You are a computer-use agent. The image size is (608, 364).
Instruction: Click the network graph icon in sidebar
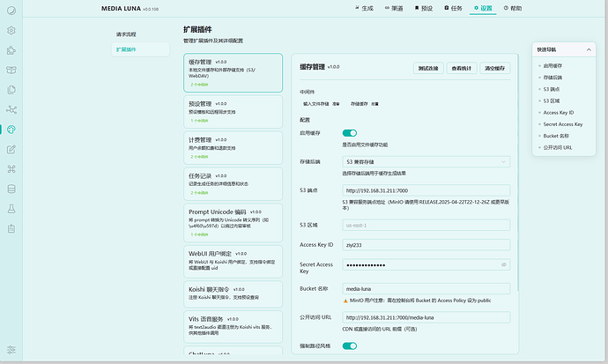click(x=11, y=109)
